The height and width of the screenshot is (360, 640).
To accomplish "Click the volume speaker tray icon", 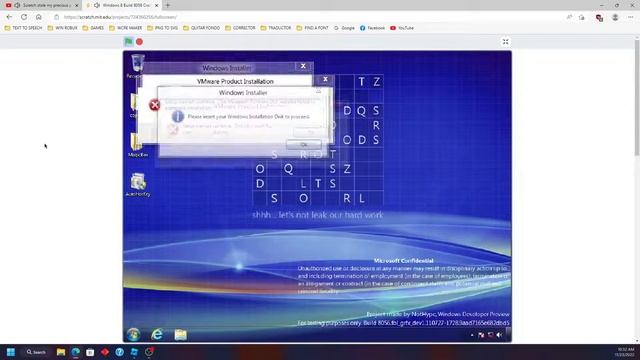I will [x=499, y=335].
